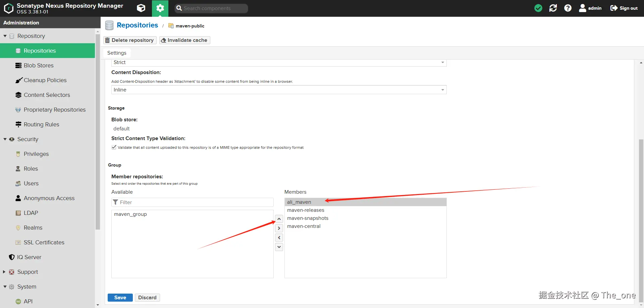Viewport: 644px width, 308px height.
Task: Click the sidebar vertical scrollbar
Action: click(98, 132)
